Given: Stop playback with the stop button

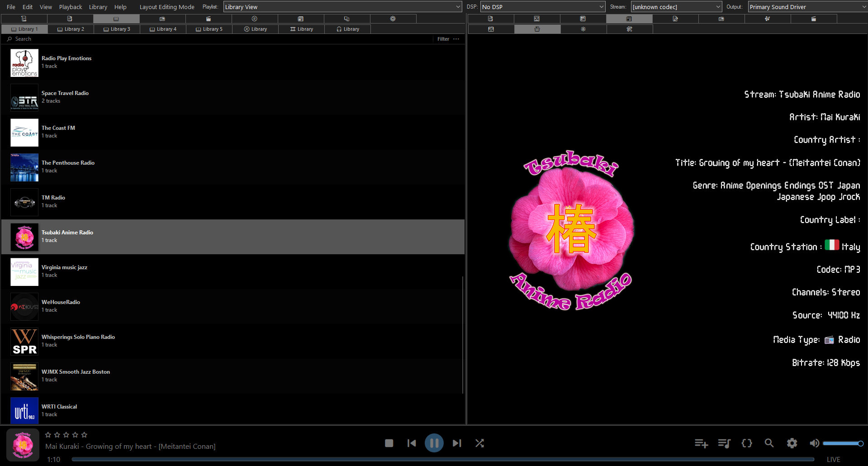Looking at the screenshot, I should (389, 443).
